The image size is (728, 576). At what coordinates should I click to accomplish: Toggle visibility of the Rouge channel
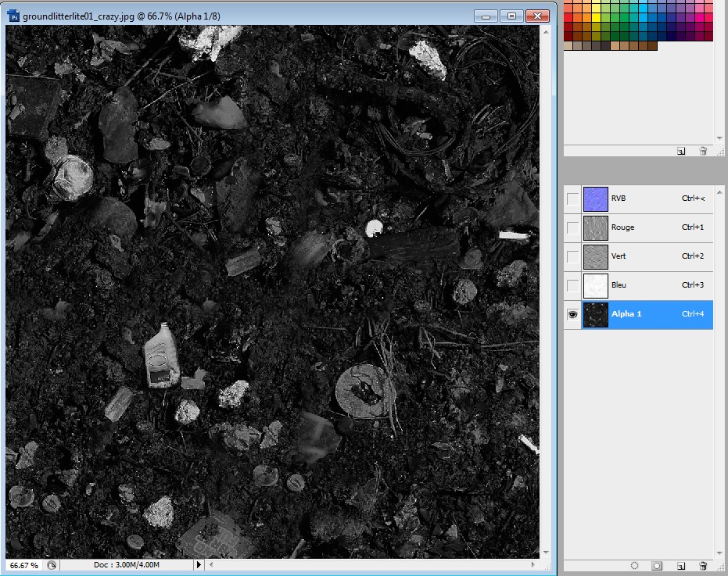pos(572,227)
